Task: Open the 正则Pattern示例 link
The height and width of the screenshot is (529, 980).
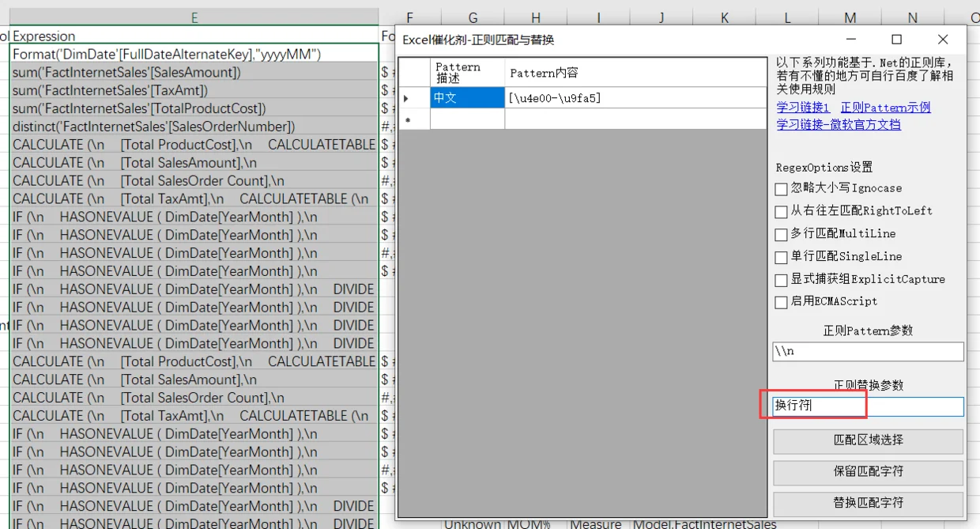Action: tap(885, 108)
